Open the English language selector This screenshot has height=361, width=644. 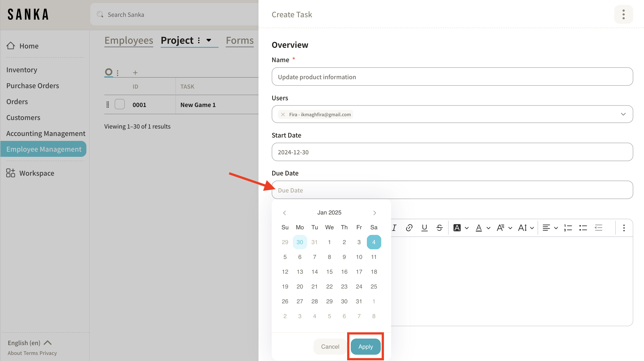click(29, 343)
